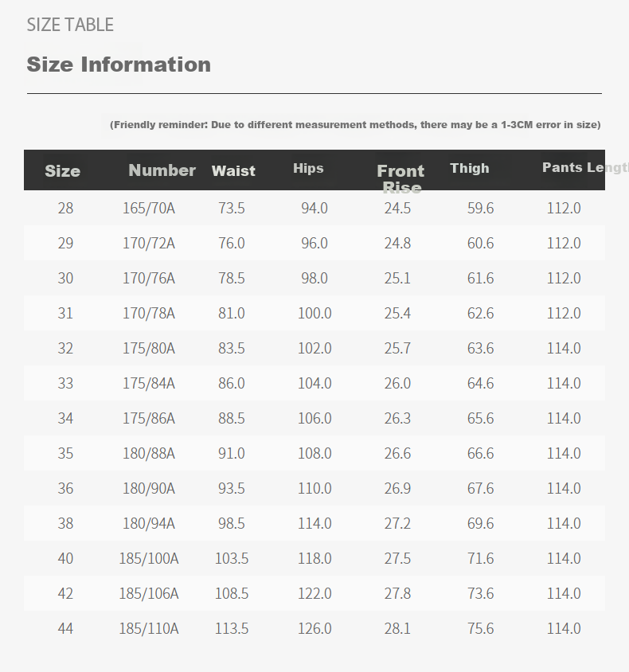Select the 175/86A number cell
The image size is (629, 672).
point(149,419)
